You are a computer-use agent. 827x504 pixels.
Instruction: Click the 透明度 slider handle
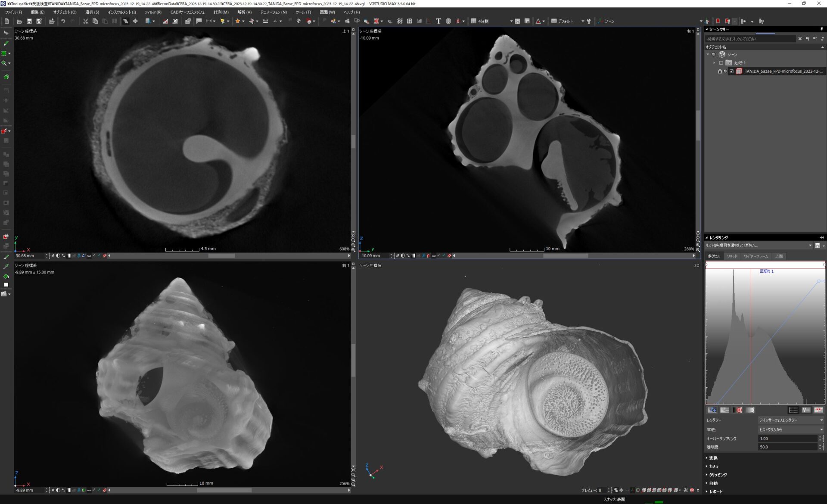click(x=823, y=447)
